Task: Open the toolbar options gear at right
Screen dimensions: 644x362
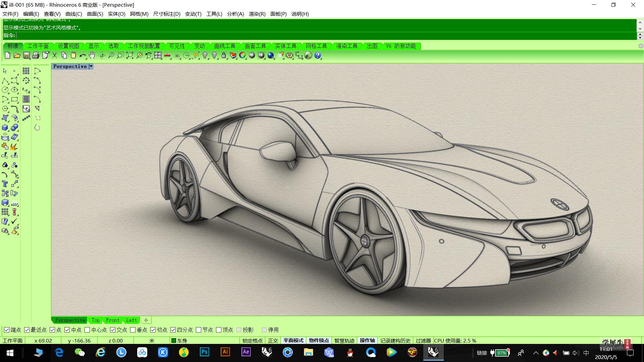Action: (641, 46)
